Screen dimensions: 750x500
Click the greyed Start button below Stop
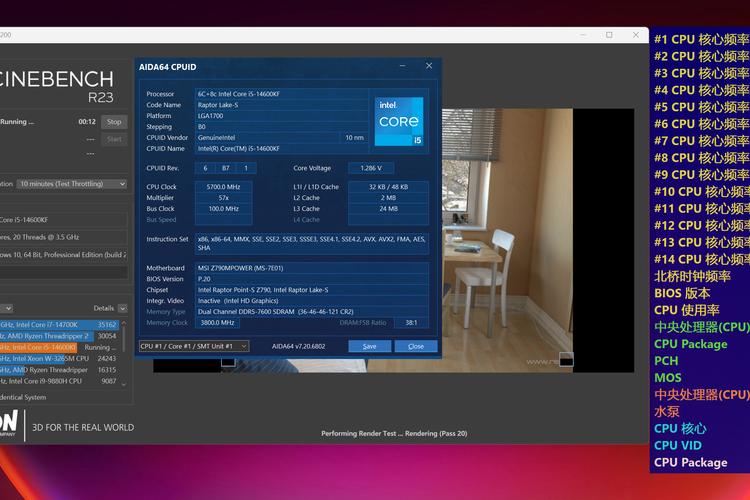[x=114, y=139]
